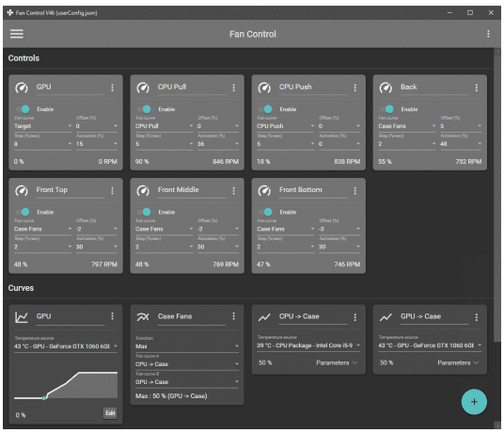Open GPU control fan curve dropdown showing Target
This screenshot has width=504, height=433.
(x=42, y=126)
